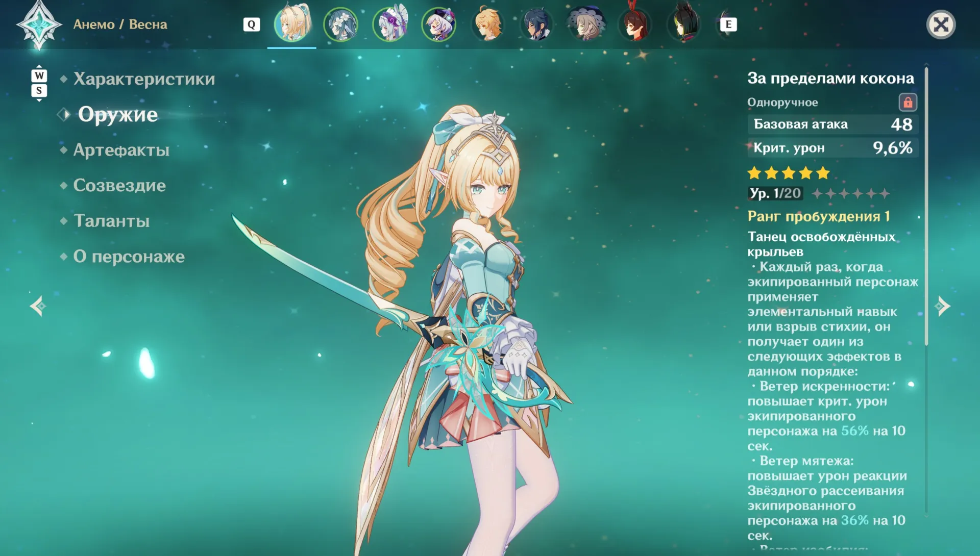The height and width of the screenshot is (556, 980).
Task: Open the Созвездие menu
Action: click(119, 185)
